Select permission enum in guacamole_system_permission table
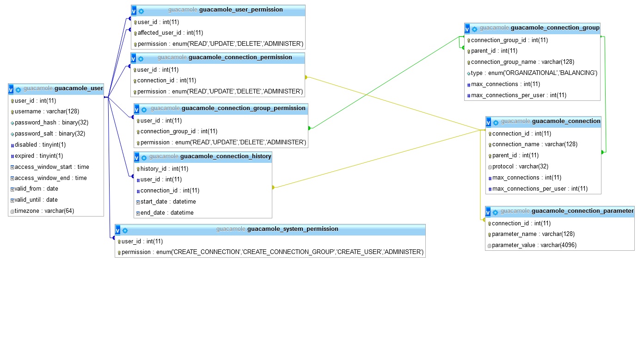644x347 pixels. (x=270, y=252)
